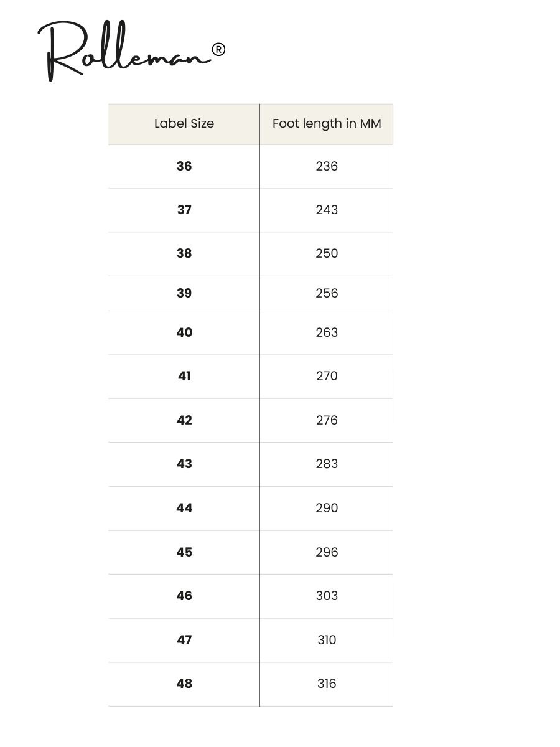Click the registered trademark symbol beside the logo

tap(218, 49)
